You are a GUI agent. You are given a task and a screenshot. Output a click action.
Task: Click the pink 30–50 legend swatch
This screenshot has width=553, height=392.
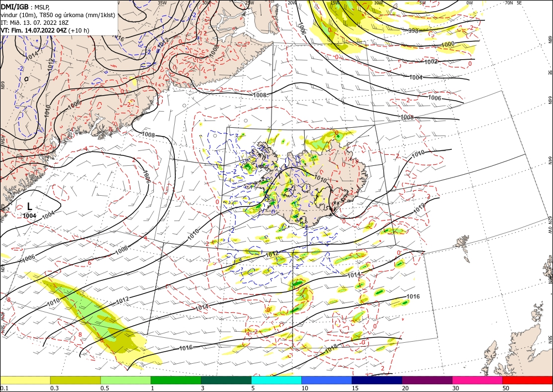coord(477,380)
